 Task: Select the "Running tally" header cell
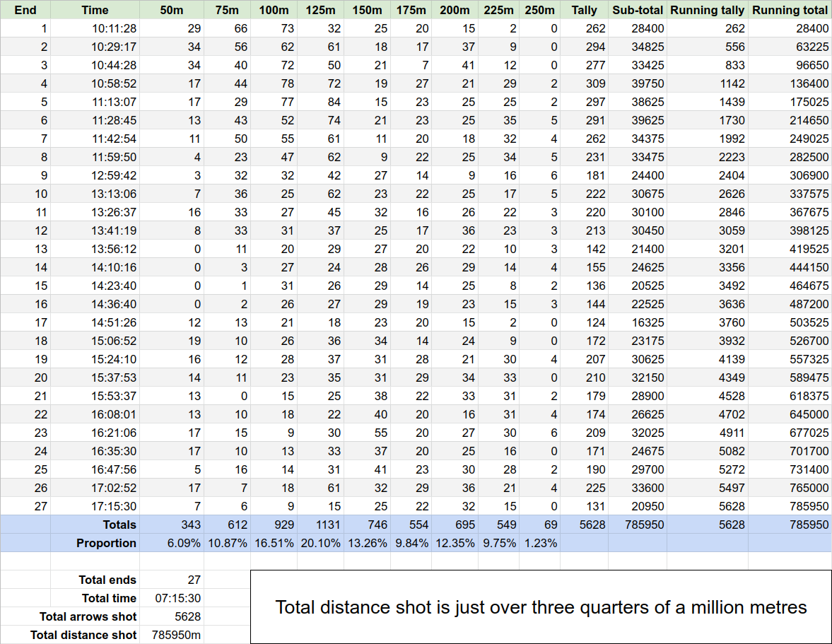coord(707,10)
